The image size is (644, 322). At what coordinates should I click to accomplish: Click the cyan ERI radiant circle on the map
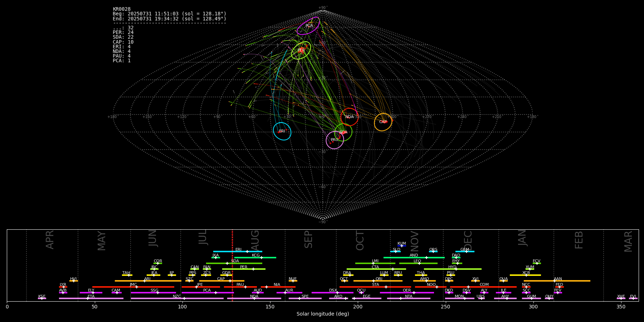282,131
